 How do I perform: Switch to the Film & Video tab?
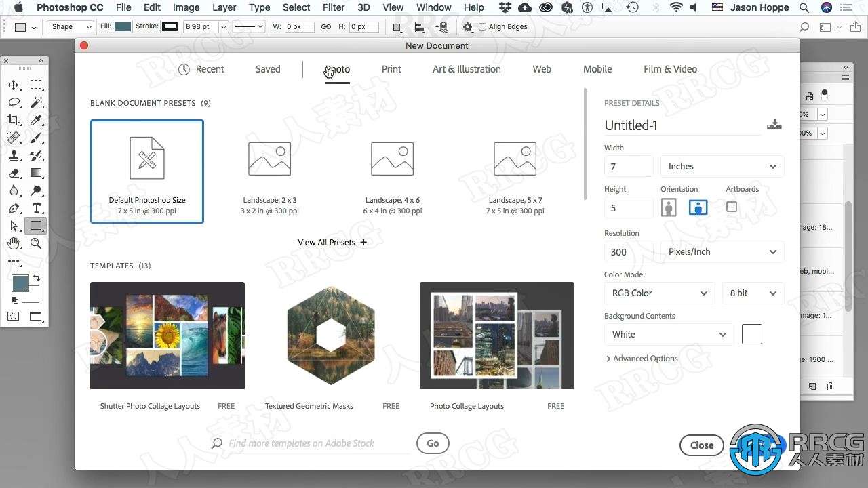coord(670,69)
